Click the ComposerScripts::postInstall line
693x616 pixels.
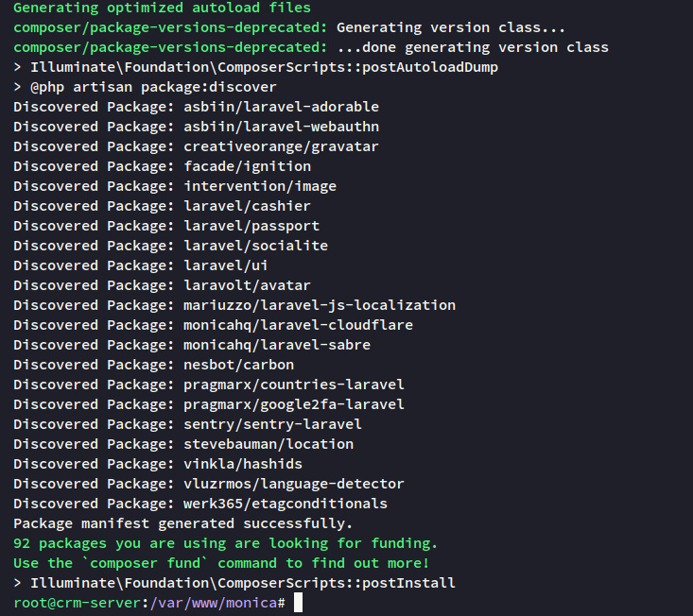(x=242, y=583)
